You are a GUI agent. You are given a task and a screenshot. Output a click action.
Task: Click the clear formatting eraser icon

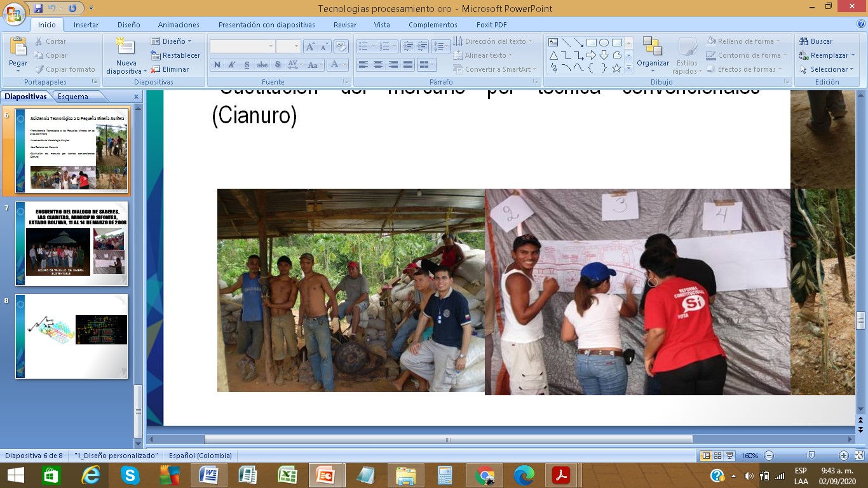[x=341, y=46]
